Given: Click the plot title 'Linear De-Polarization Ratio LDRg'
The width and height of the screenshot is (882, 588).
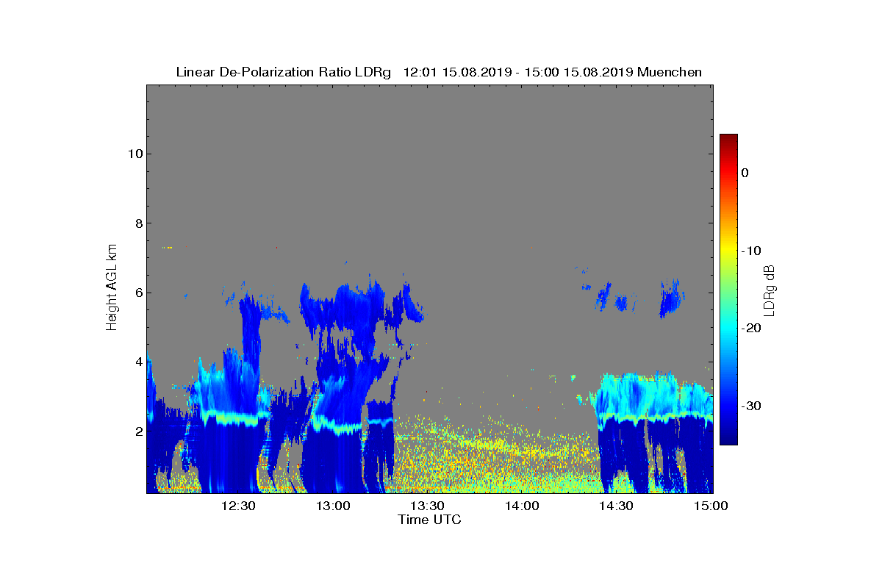Looking at the screenshot, I should click(284, 72).
